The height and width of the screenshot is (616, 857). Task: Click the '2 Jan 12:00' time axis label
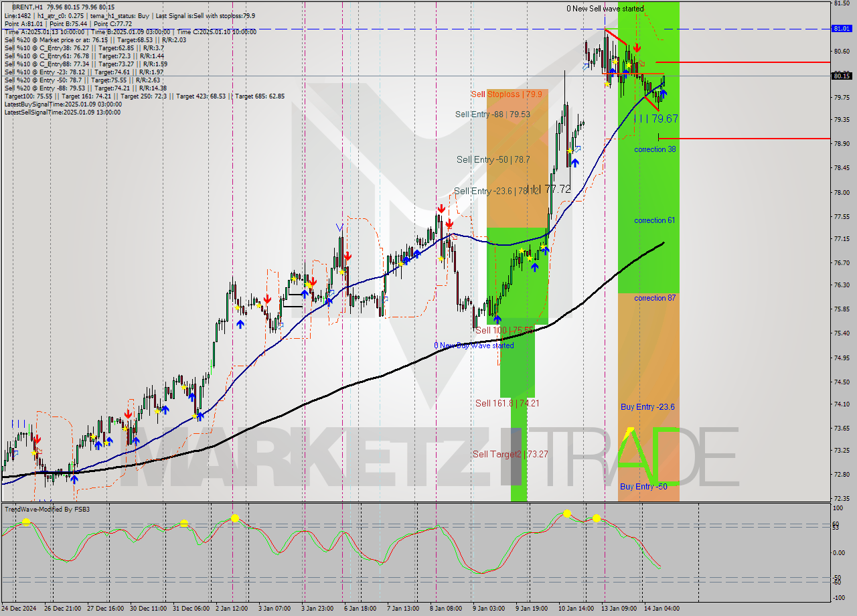coord(231,609)
